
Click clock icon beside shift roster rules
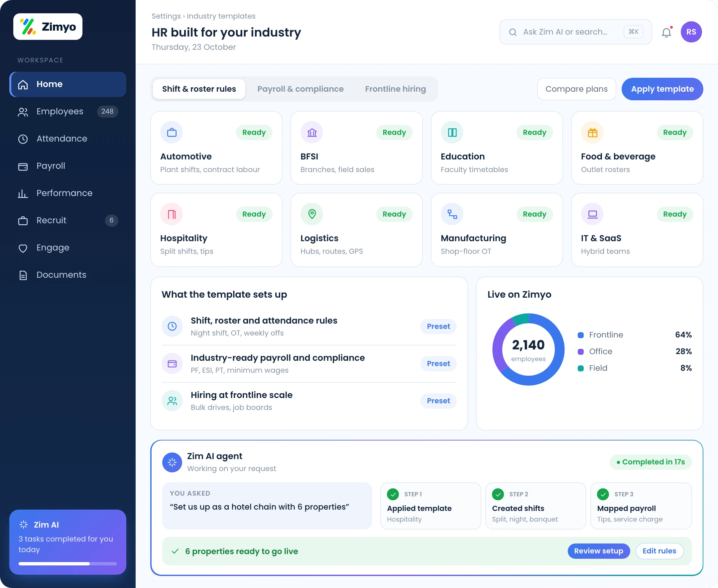pos(172,326)
